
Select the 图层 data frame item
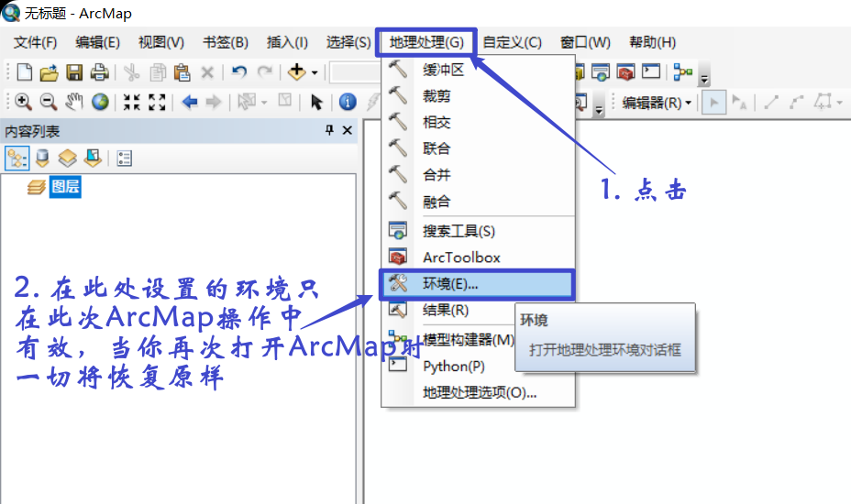(65, 187)
